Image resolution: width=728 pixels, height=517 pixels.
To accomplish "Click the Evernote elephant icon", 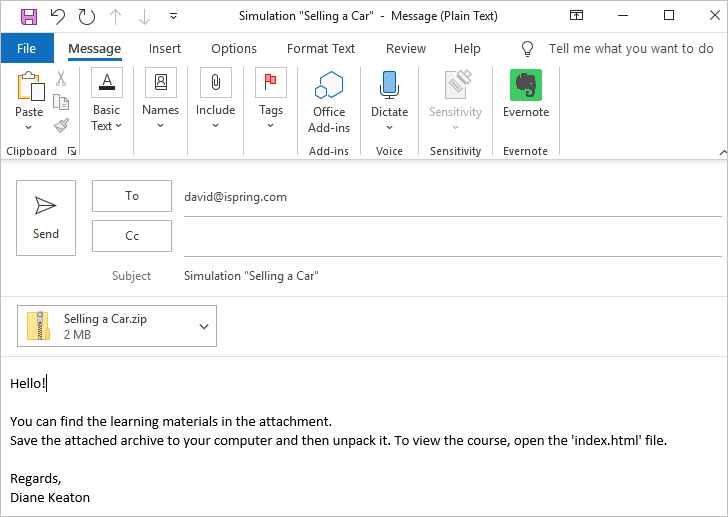I will point(525,86).
